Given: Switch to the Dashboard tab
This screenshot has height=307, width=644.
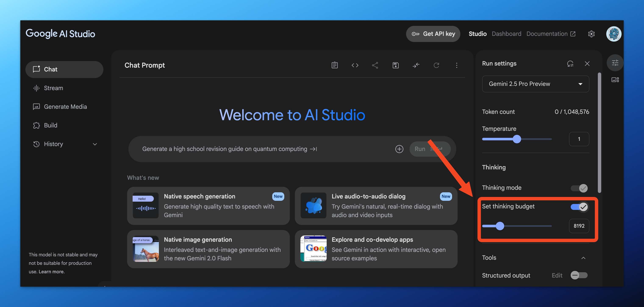Looking at the screenshot, I should tap(506, 34).
